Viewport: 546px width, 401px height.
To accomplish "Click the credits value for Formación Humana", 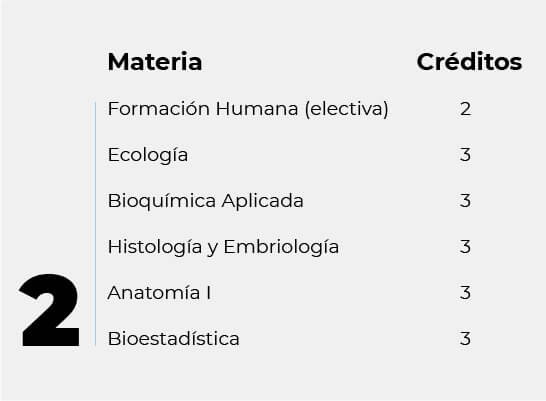I will tap(466, 109).
